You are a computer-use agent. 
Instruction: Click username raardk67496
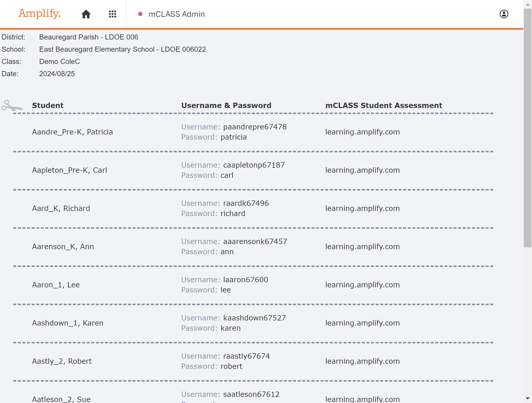click(x=246, y=203)
